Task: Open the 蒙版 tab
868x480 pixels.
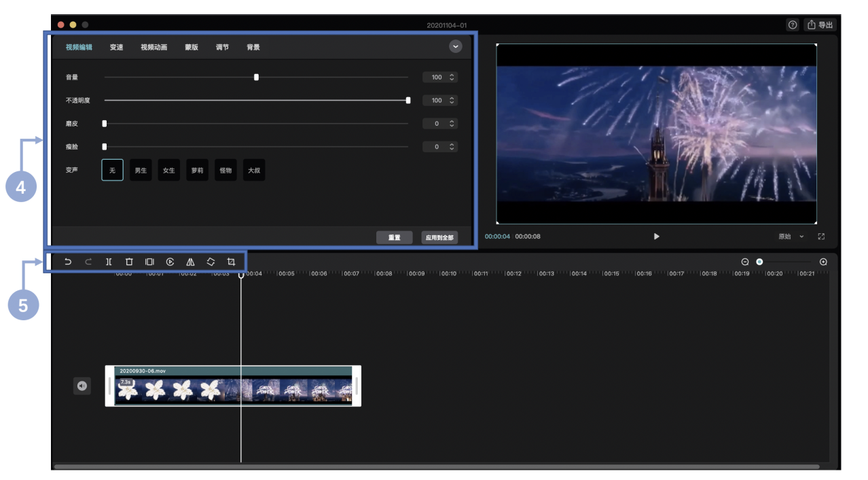Action: [192, 48]
